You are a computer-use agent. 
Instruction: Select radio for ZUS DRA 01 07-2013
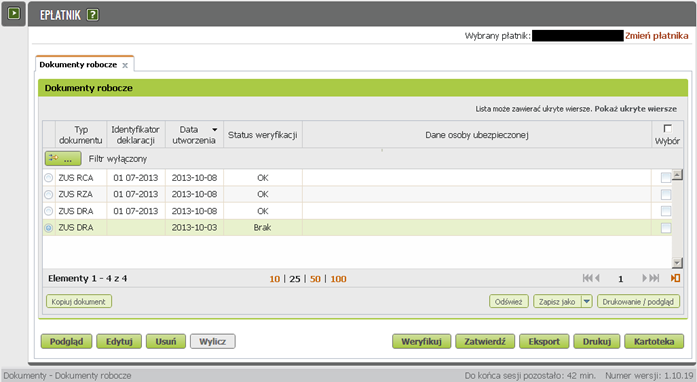48,211
